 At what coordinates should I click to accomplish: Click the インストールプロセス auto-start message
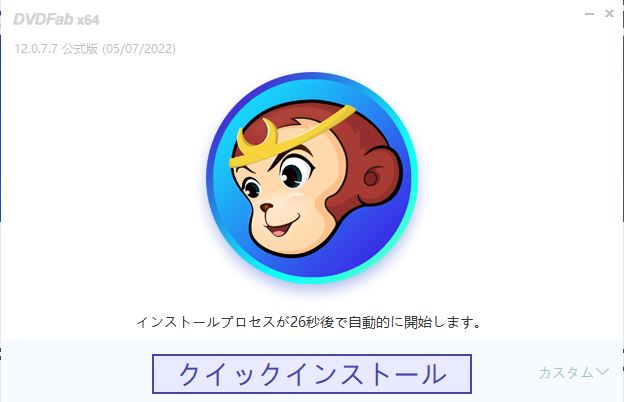point(308,322)
